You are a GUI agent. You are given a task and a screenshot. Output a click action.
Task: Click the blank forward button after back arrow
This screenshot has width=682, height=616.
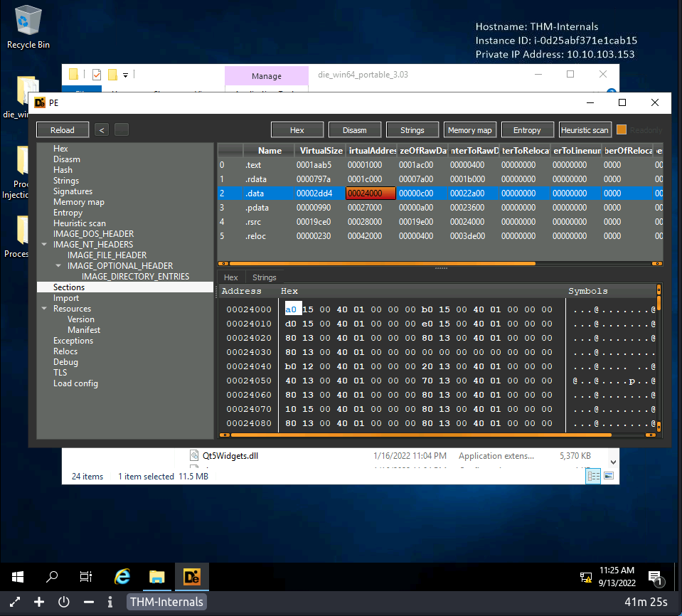click(x=122, y=129)
